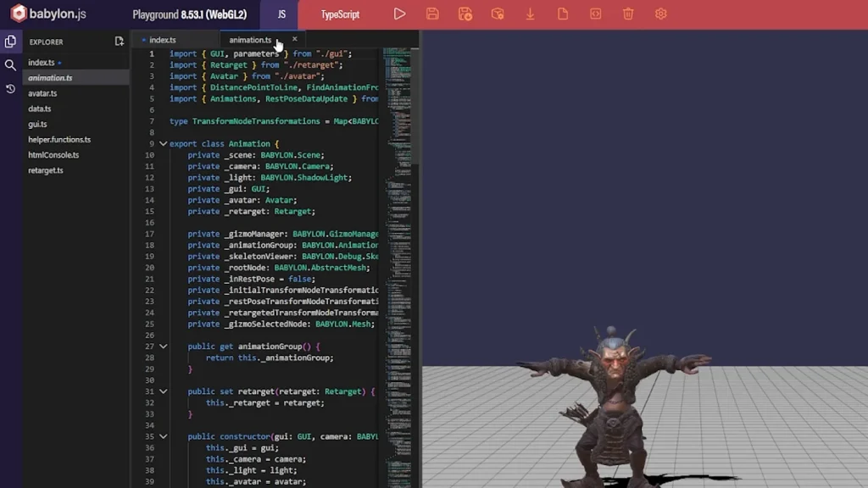Fold the animationGroup getter at line 27
This screenshot has height=488, width=868.
point(164,347)
